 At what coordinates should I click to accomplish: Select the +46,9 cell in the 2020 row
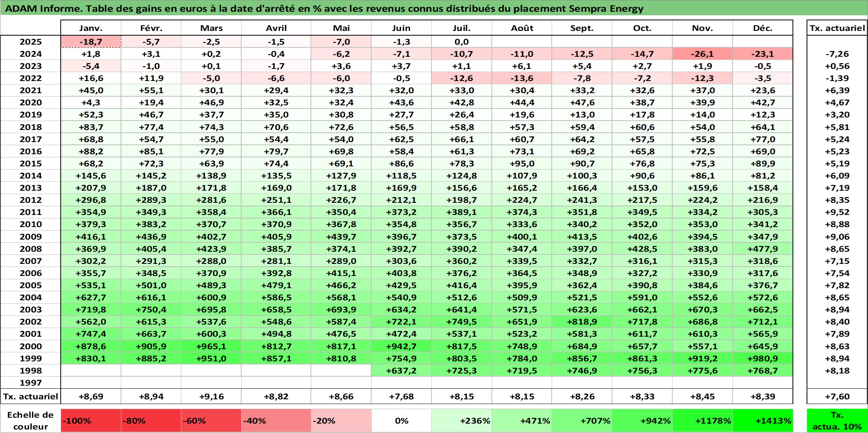coord(211,102)
